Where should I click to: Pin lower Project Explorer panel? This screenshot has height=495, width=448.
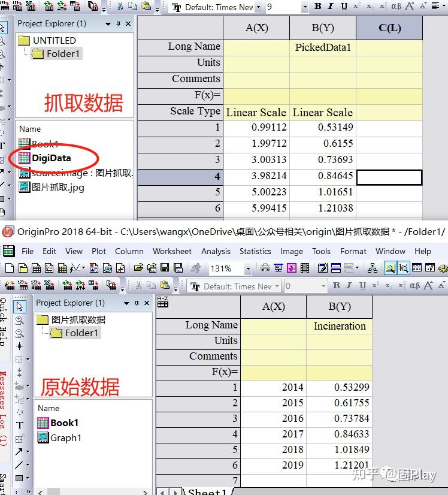click(137, 303)
